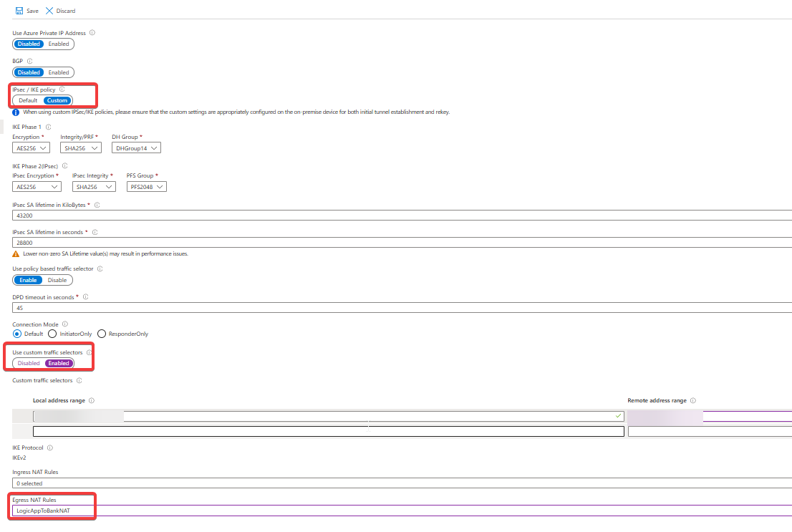Click the empty second Remote address range input

[x=710, y=432]
